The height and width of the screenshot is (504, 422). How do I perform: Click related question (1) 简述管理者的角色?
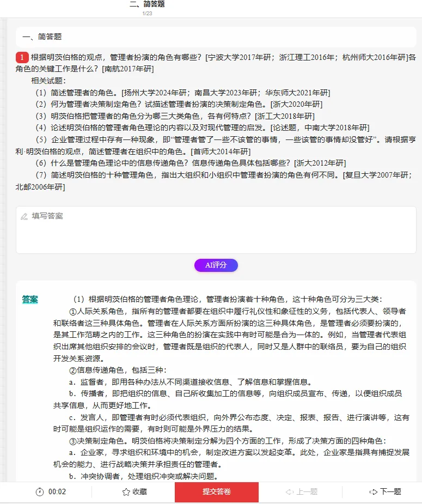click(183, 93)
